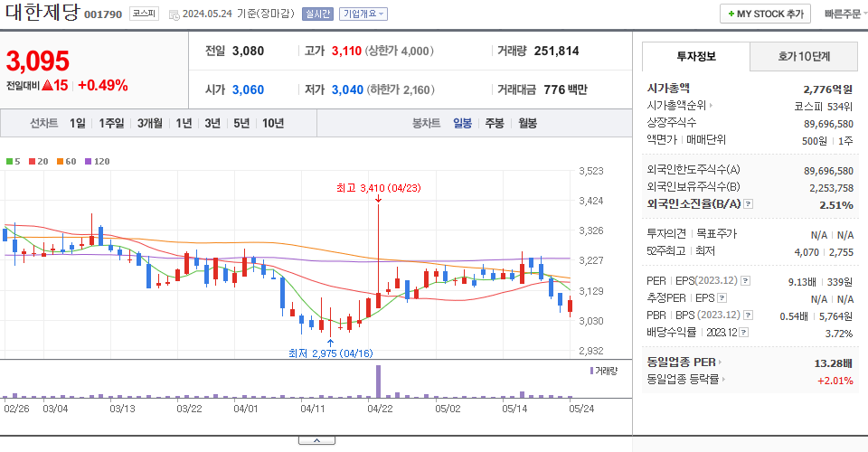Select 10년 line chart period
Image resolution: width=868 pixels, height=452 pixels.
click(x=273, y=123)
